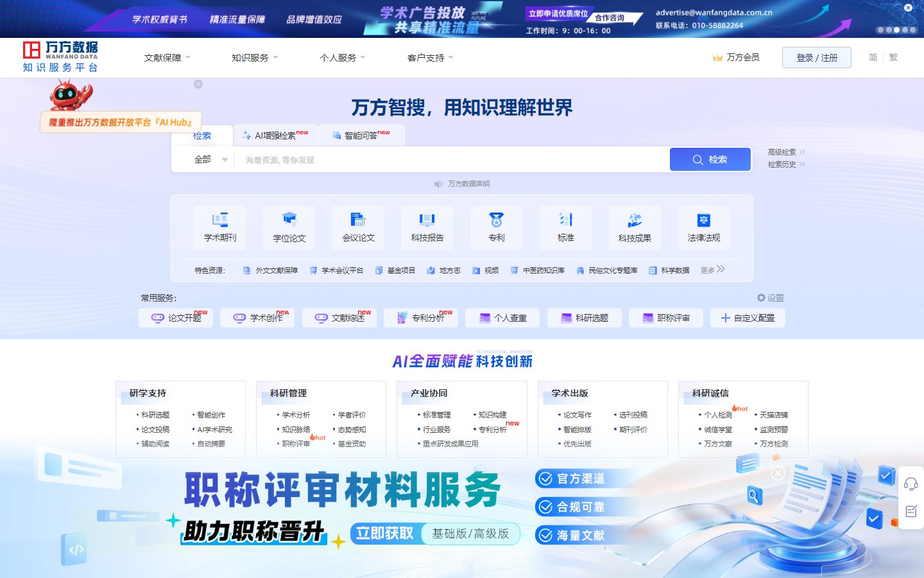Click the blue 检索 search button
Viewport: 924px width, 578px height.
[x=710, y=159]
